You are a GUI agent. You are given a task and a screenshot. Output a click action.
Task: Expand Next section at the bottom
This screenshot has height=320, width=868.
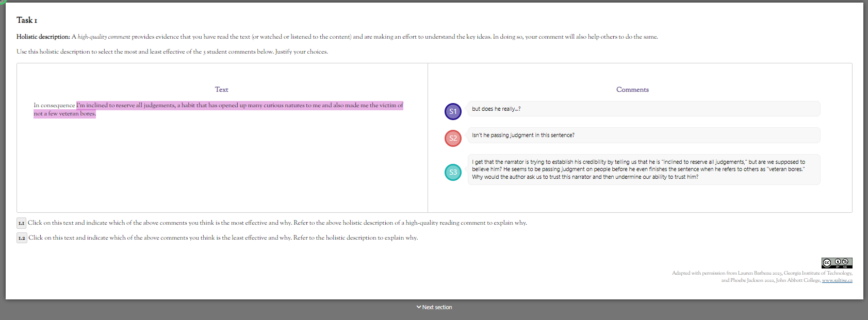coord(434,307)
